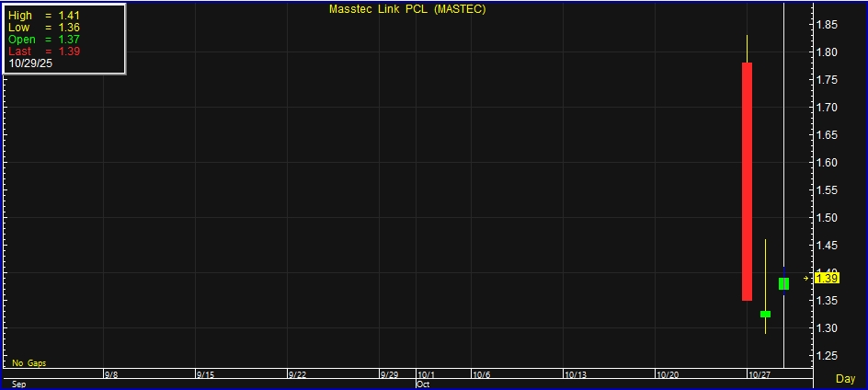Click the green Open value row
This screenshot has height=390, width=868.
44,40
